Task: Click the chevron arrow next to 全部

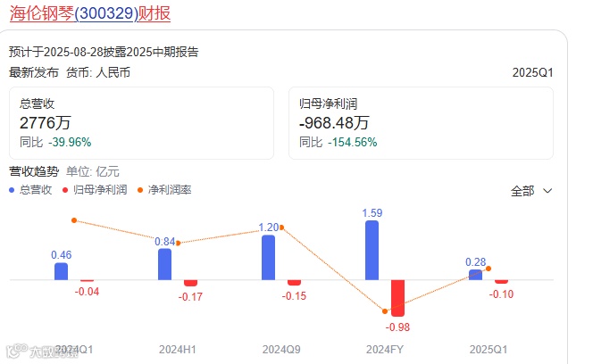Action: click(547, 191)
